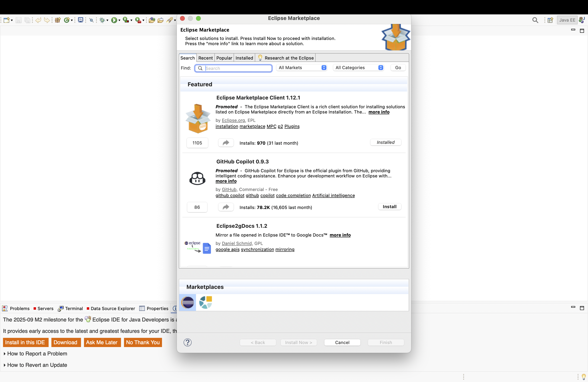
Task: Click the Undo arrow icon in toolbar
Action: pos(38,20)
